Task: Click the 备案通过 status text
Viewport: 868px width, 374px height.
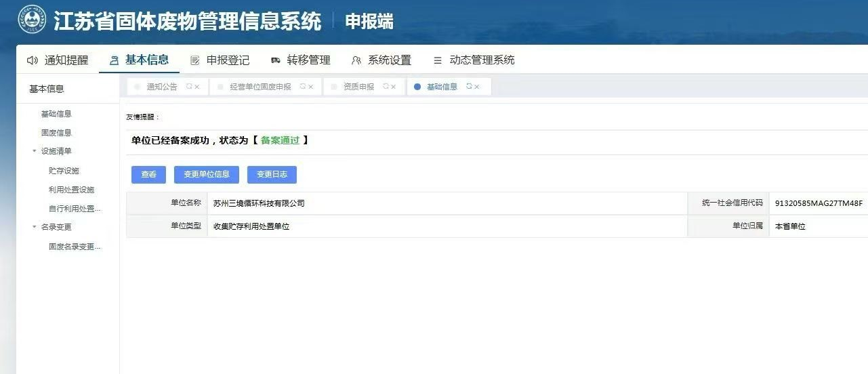Action: click(280, 140)
